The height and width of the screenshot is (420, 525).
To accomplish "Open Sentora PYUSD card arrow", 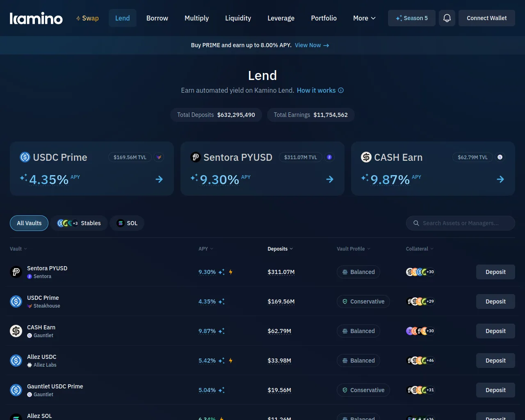I will pos(330,179).
